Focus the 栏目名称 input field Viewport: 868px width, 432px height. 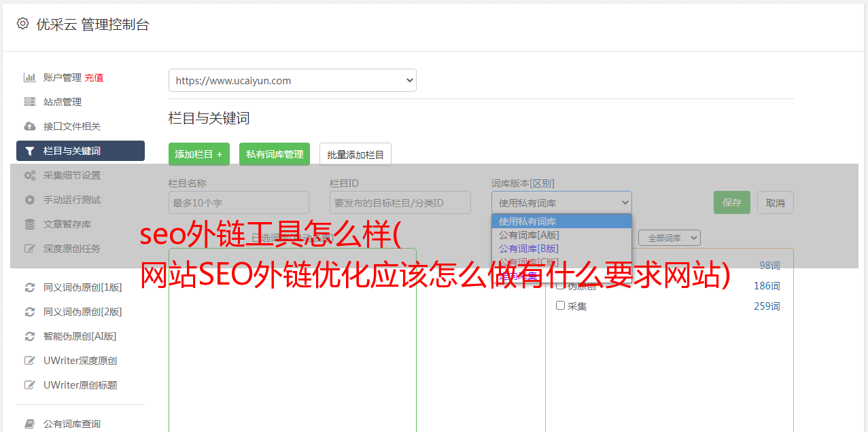point(239,202)
